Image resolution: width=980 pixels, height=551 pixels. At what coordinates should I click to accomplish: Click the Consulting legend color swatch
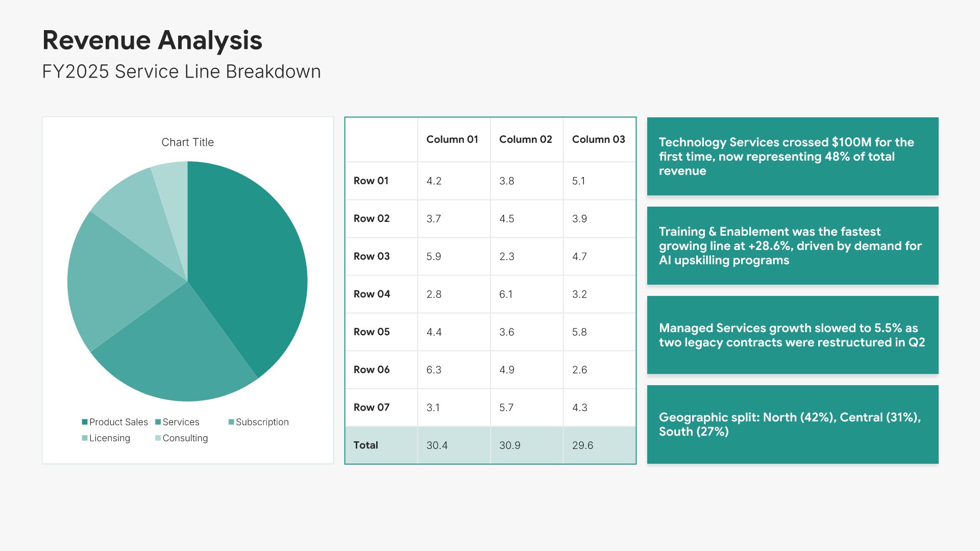158,438
